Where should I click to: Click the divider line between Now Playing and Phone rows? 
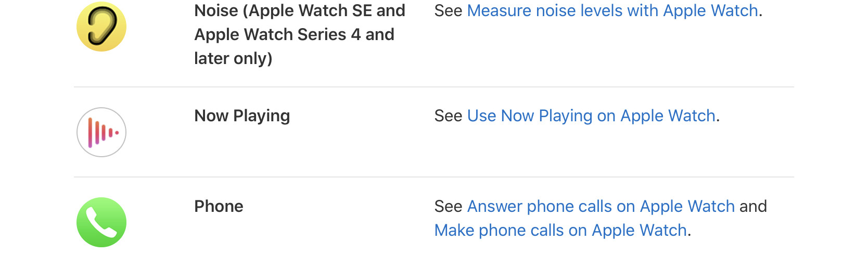coord(433,177)
